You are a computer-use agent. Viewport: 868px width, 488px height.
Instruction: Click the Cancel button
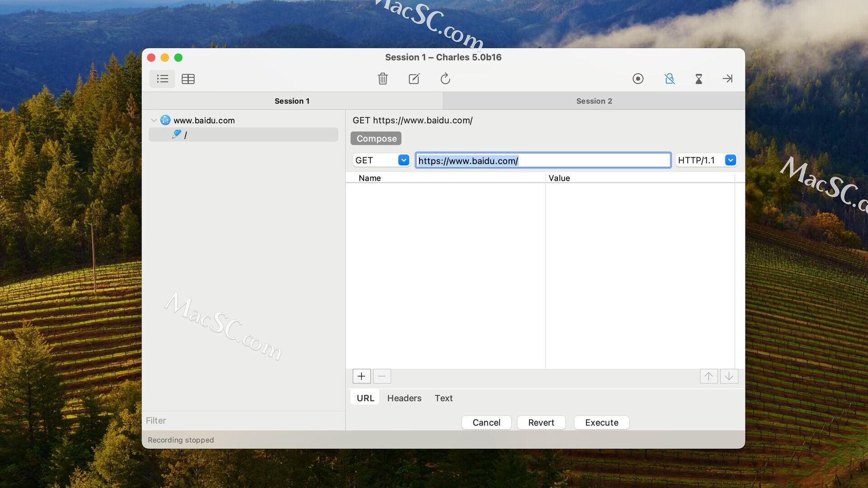[x=486, y=422]
